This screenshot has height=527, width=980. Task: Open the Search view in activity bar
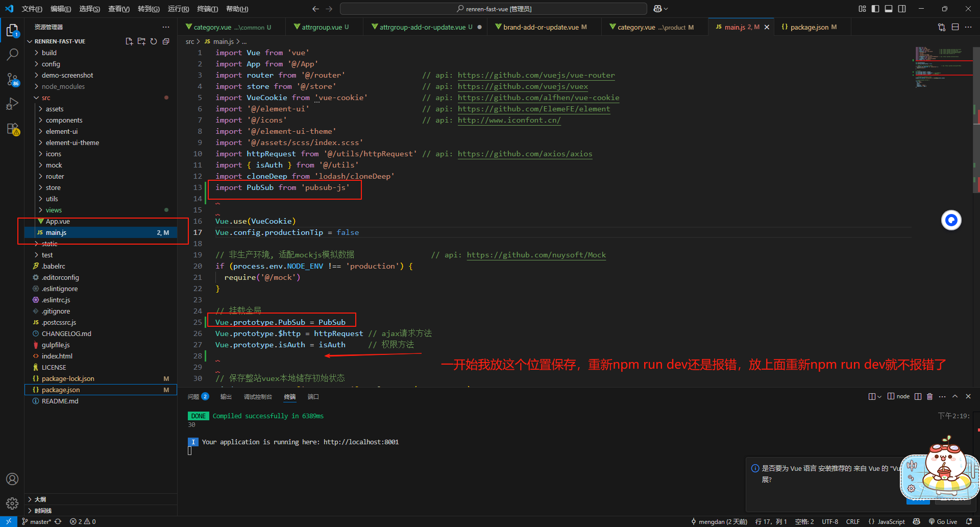[12, 54]
